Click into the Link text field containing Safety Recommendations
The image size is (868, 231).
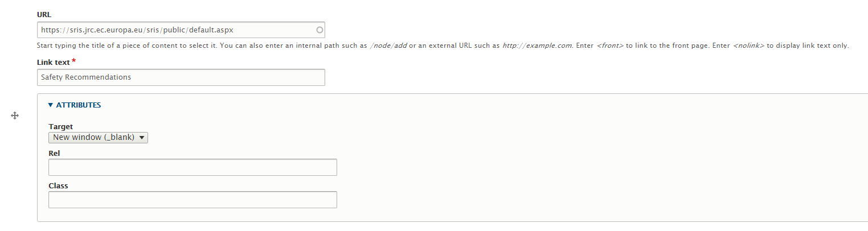pos(181,77)
